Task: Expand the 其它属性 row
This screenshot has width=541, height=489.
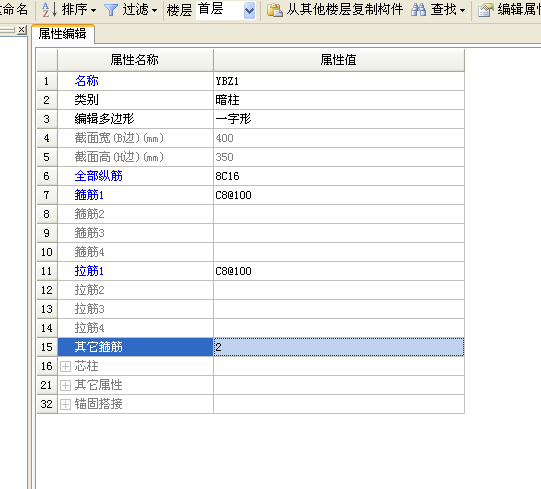Action: point(65,385)
